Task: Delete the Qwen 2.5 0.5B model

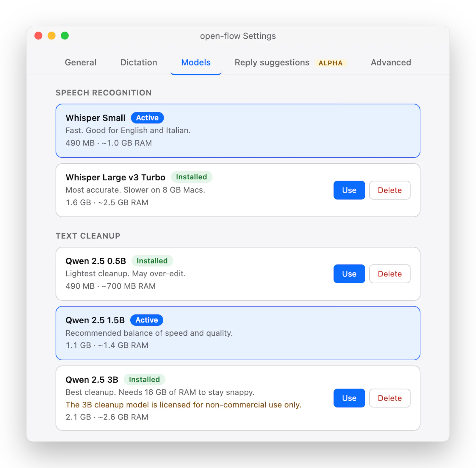Action: tap(390, 274)
